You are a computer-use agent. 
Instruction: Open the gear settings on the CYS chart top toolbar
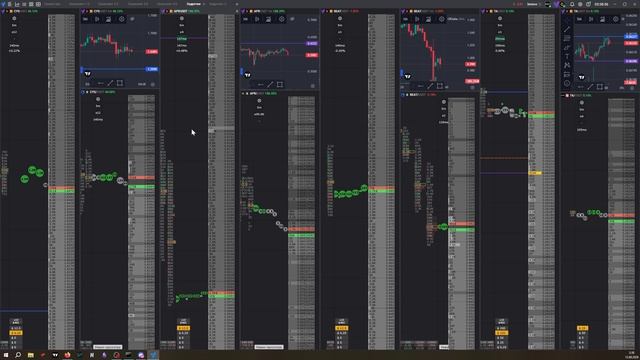122,19
